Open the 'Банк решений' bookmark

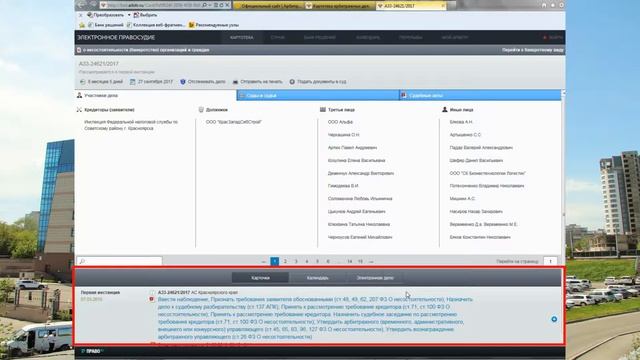click(x=105, y=25)
